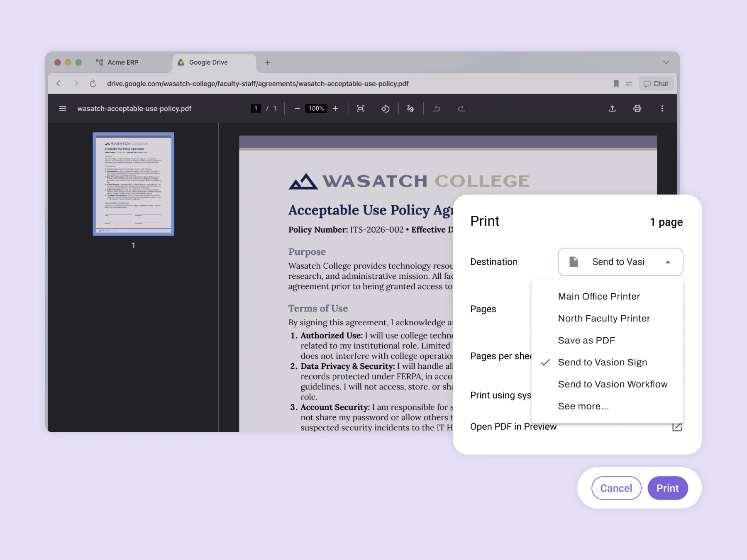
Task: Go back with the browser back arrow
Action: tap(59, 83)
